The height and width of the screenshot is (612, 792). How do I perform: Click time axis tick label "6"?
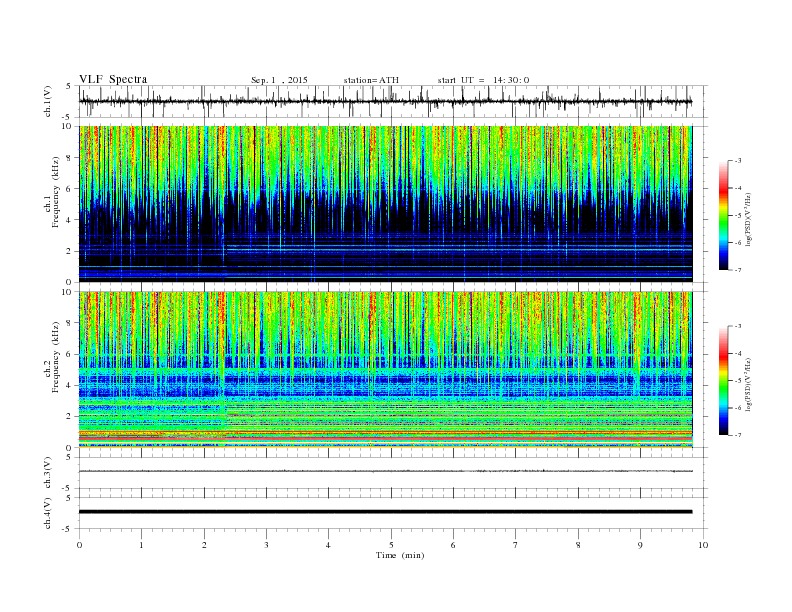click(453, 545)
